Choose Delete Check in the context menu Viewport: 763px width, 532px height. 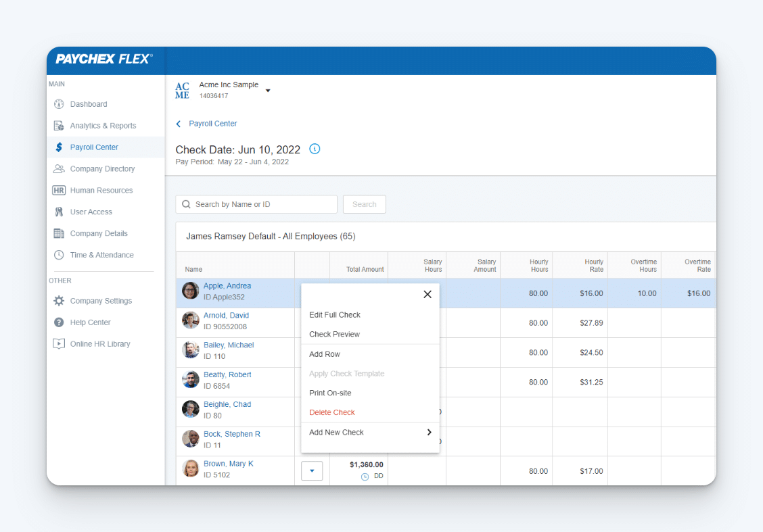pos(331,412)
